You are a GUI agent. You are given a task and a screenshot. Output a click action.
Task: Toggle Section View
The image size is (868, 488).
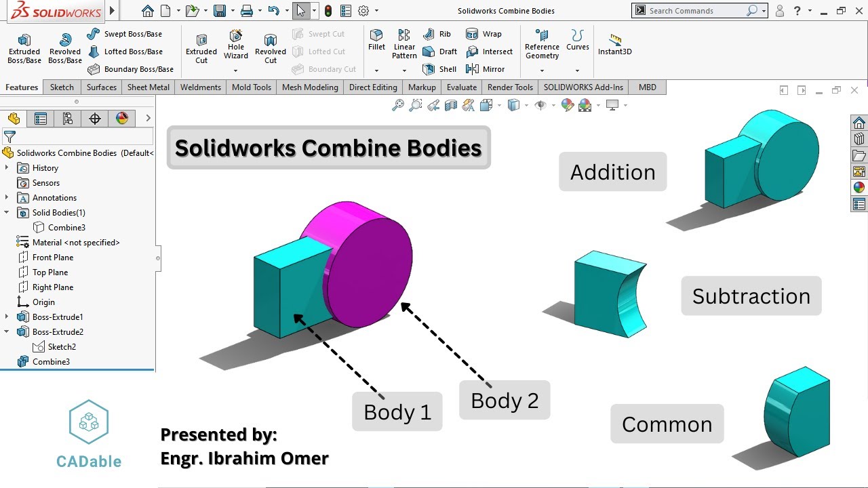(x=451, y=105)
